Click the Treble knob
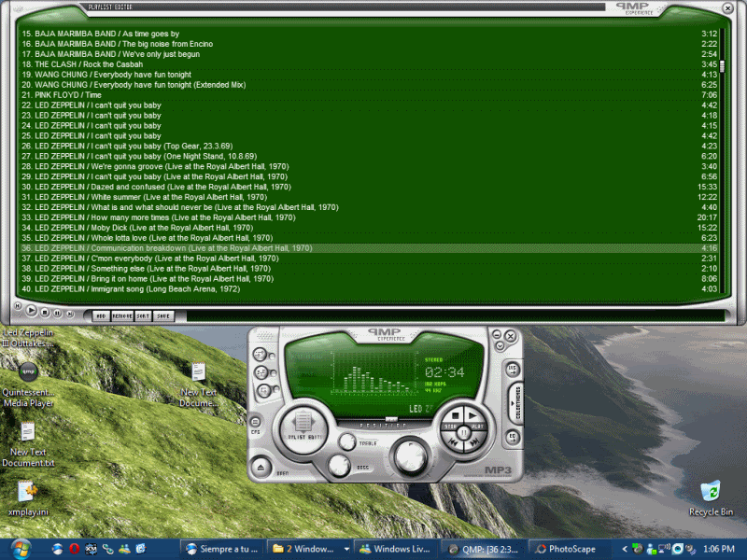Screen dimensions: 747x560 pyautogui.click(x=347, y=441)
